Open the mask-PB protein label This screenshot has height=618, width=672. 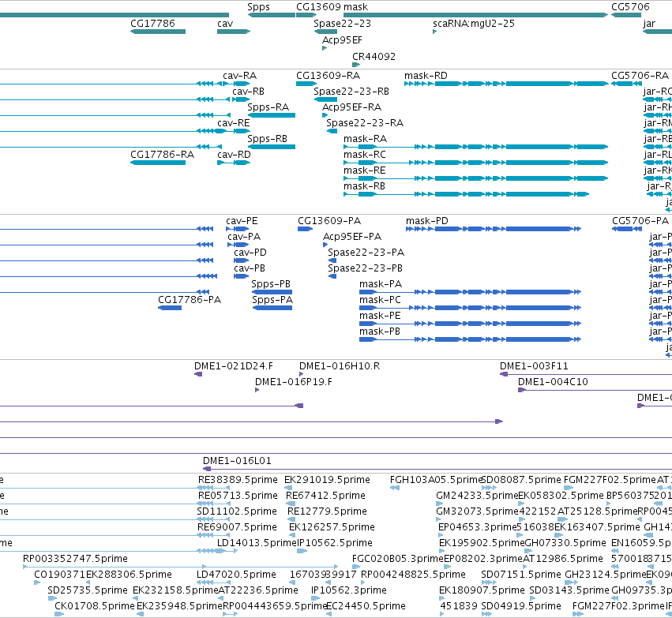[379, 331]
